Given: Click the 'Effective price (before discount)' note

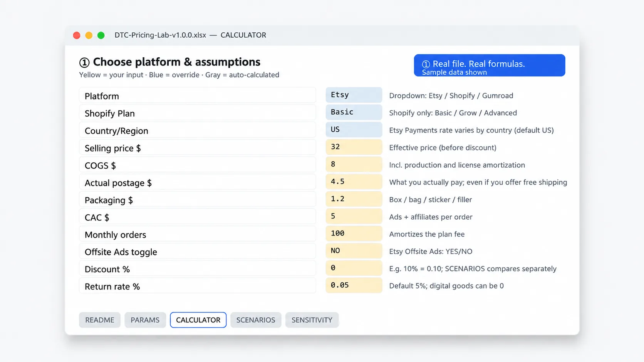Looking at the screenshot, I should point(443,147).
